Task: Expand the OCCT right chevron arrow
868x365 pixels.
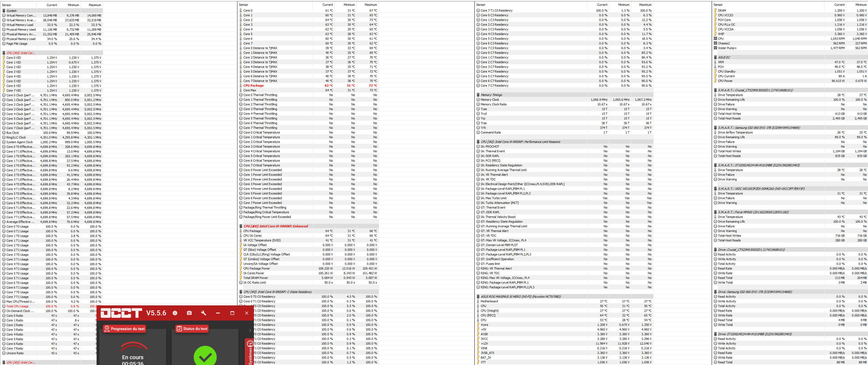Action: [250, 330]
